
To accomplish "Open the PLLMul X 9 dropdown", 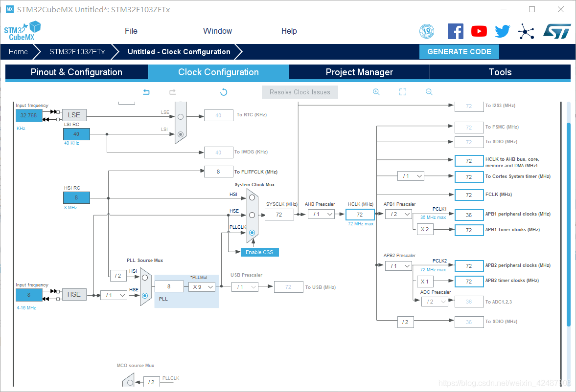I will point(202,287).
